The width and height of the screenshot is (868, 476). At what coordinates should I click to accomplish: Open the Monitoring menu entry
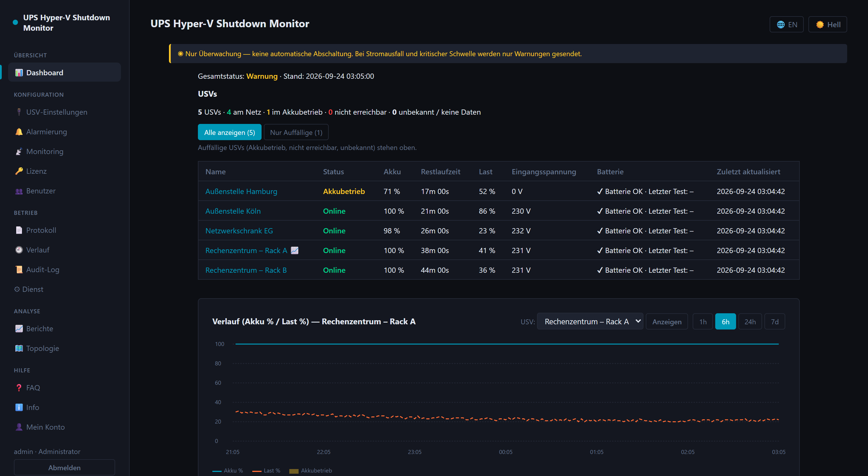[x=64, y=151]
